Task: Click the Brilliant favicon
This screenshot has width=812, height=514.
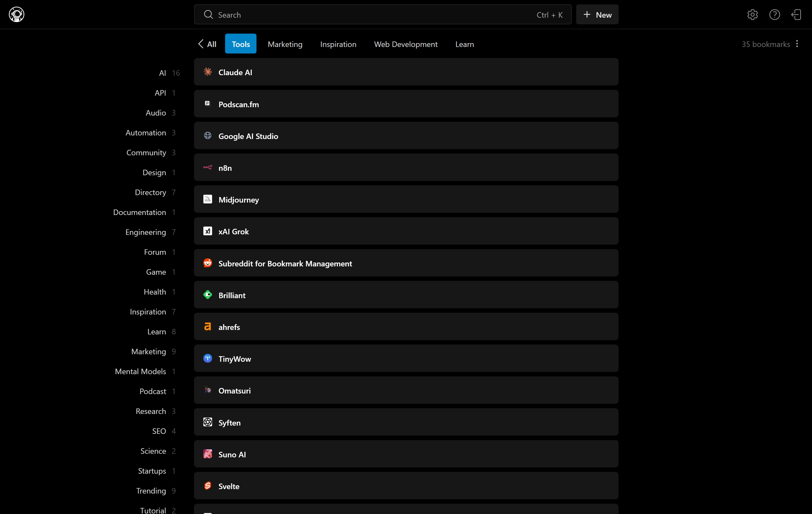Action: click(x=208, y=295)
